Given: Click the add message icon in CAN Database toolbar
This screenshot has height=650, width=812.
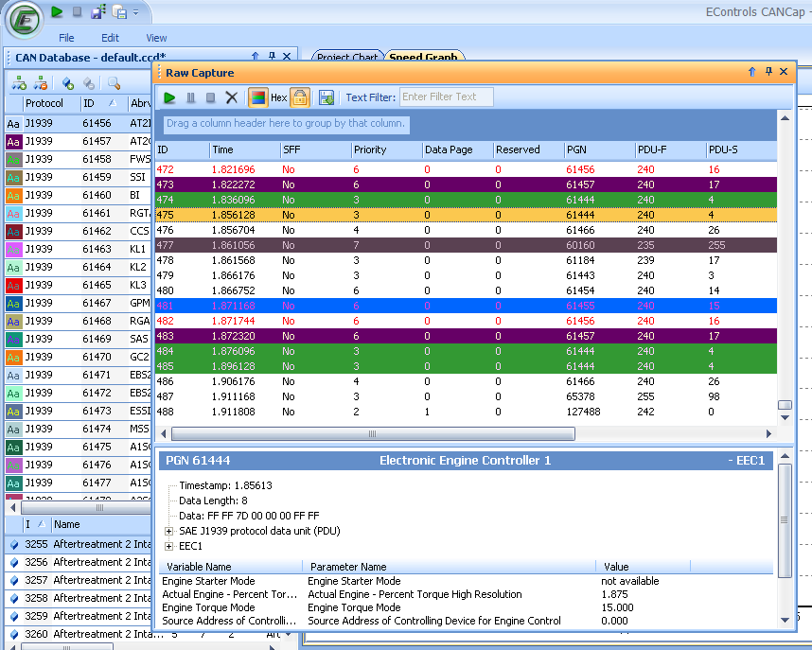Looking at the screenshot, I should tap(20, 82).
